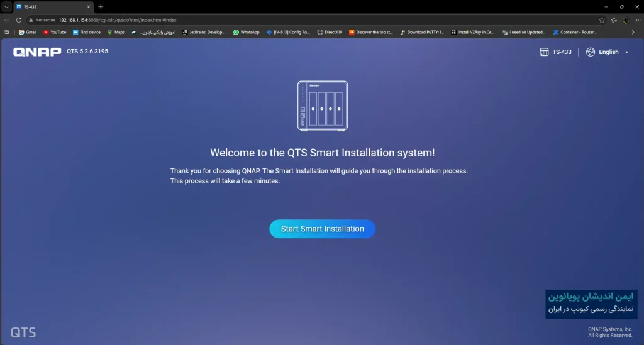This screenshot has width=644, height=345.
Task: Expand the bookmarks overflow chevron
Action: (x=633, y=32)
